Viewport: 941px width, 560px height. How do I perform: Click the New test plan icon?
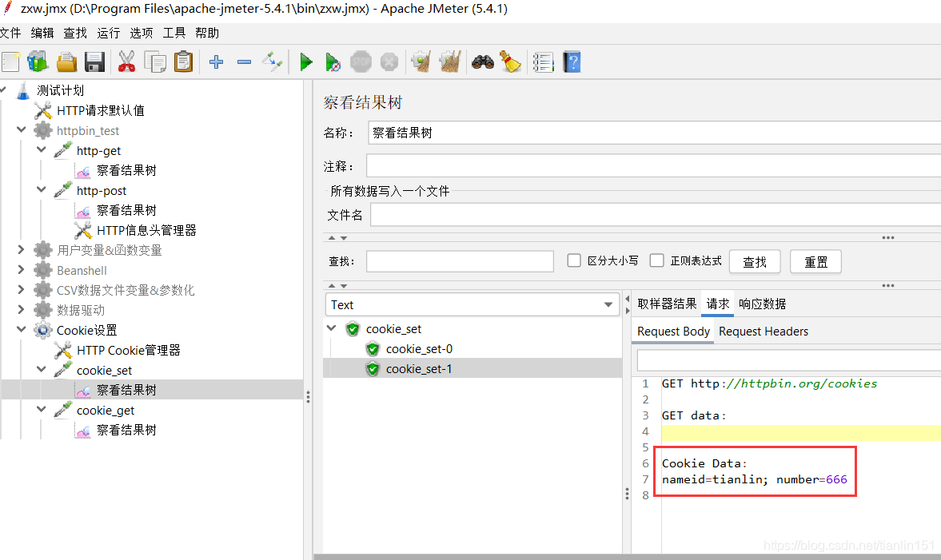[11, 62]
